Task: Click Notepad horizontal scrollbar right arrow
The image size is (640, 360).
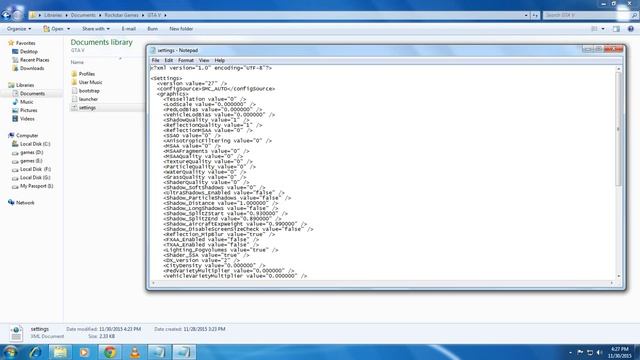Action: [x=612, y=283]
